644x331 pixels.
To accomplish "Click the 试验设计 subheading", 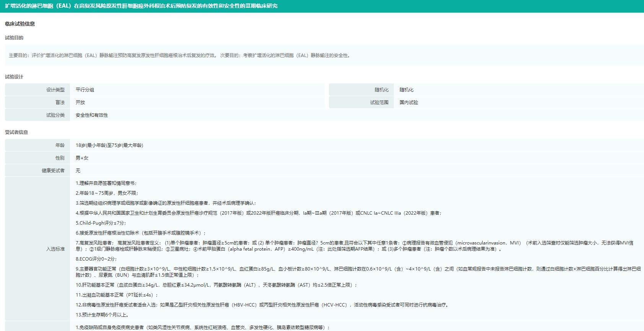I will (x=14, y=77).
